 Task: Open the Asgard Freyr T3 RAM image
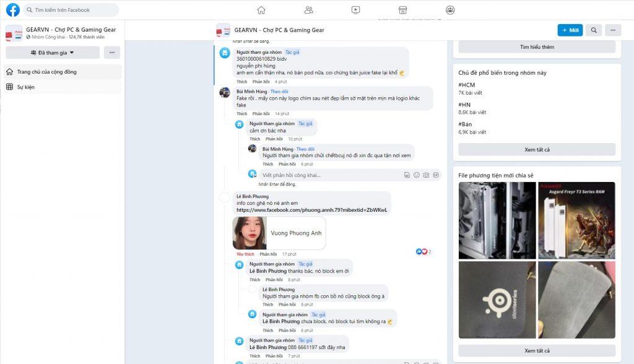point(576,220)
